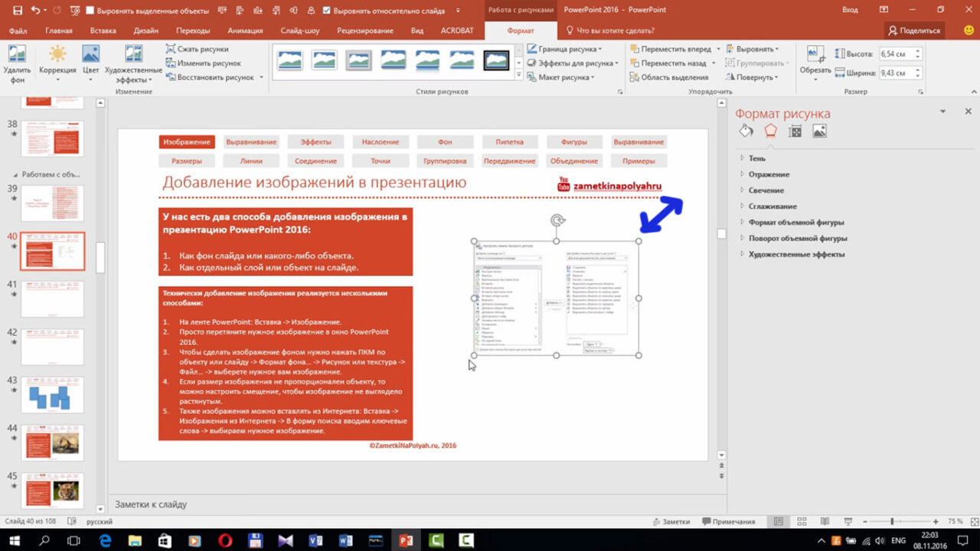
Task: Click the zoom slider in the status bar
Action: (891, 521)
